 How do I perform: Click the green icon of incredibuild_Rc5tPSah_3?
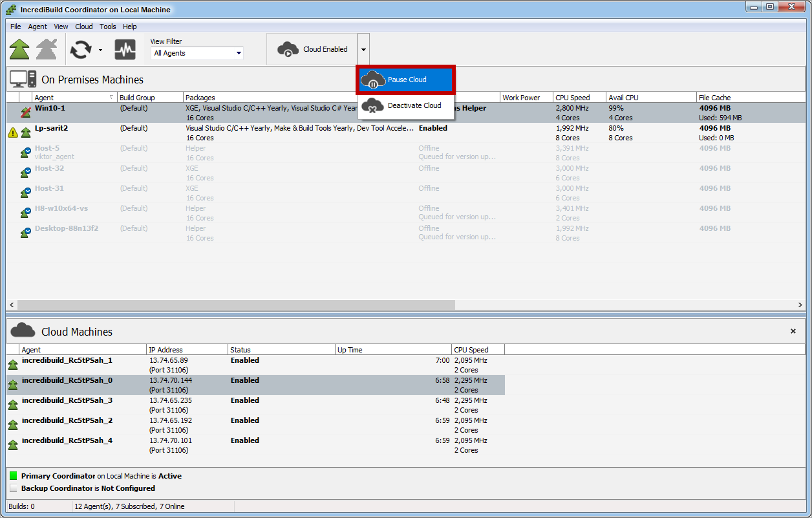click(13, 405)
